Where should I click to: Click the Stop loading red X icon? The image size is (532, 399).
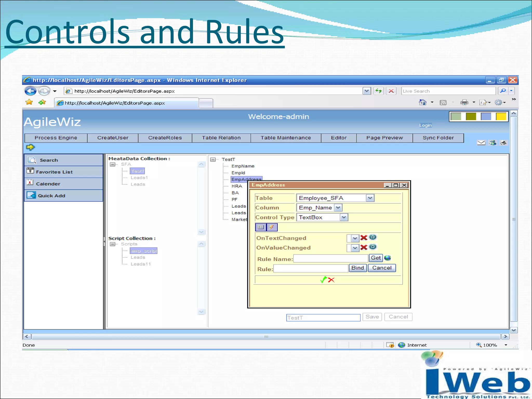click(x=391, y=91)
